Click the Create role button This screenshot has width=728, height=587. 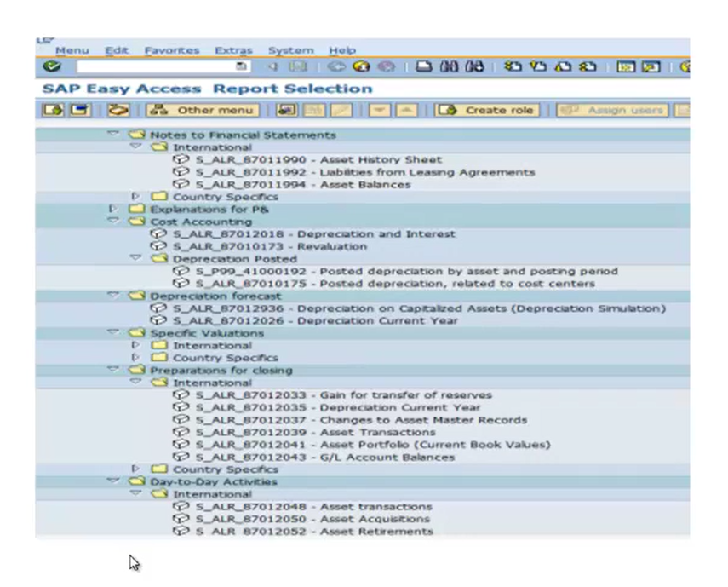pos(487,110)
